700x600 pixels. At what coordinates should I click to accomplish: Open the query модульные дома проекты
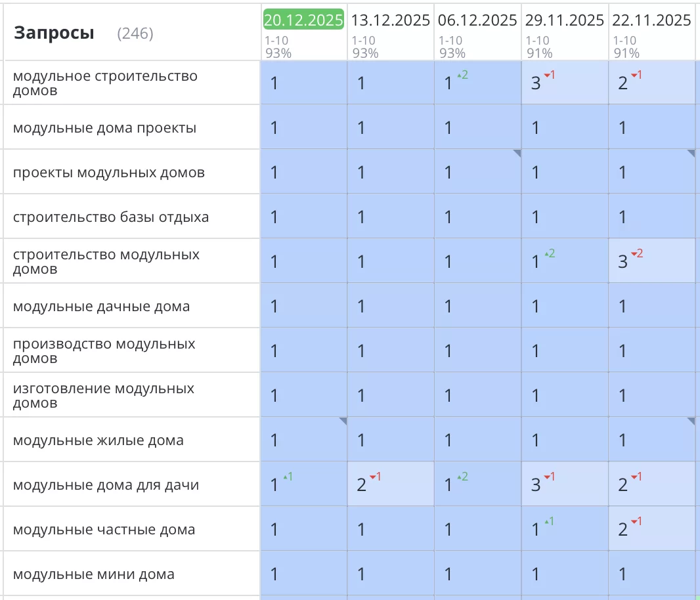coord(104,128)
